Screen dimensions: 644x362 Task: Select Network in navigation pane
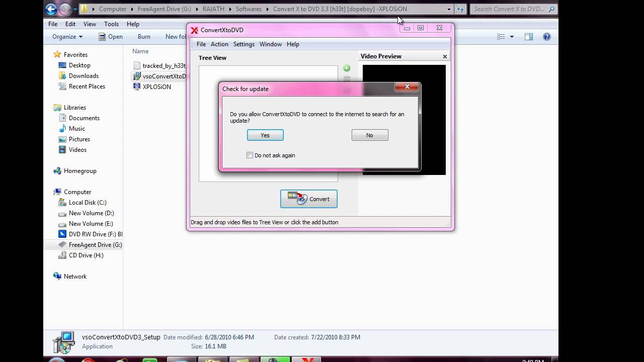75,277
